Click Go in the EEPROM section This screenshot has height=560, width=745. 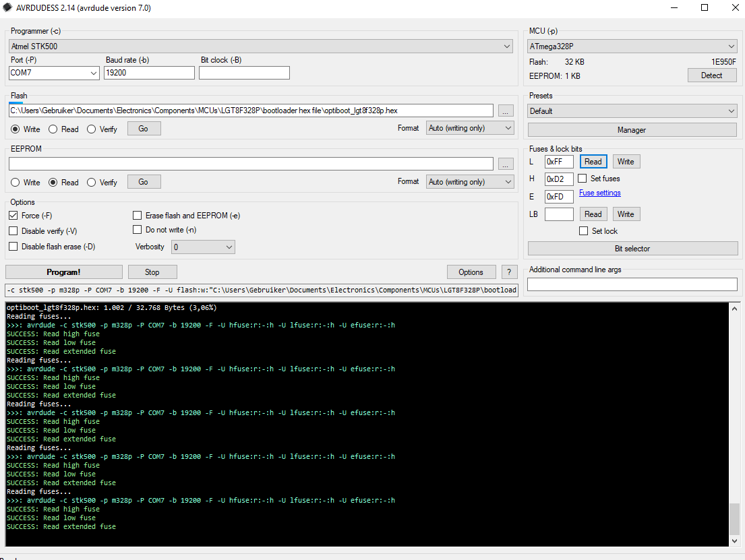(x=144, y=182)
